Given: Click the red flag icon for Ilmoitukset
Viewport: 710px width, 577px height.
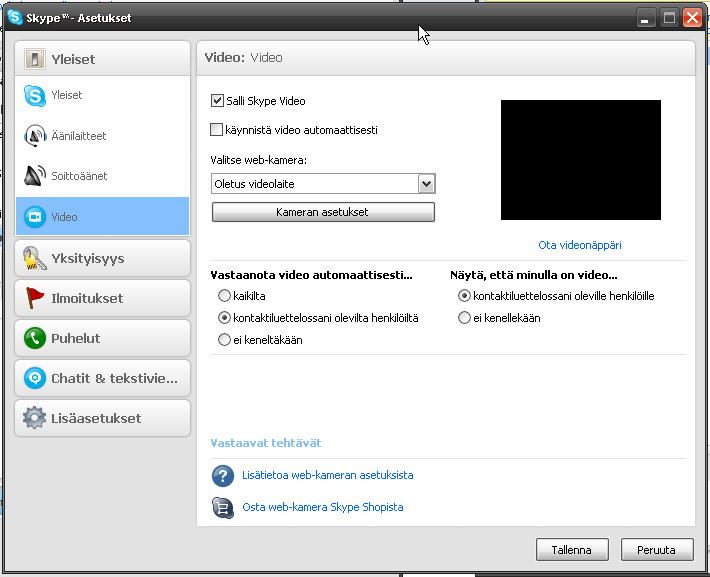Looking at the screenshot, I should pos(35,298).
